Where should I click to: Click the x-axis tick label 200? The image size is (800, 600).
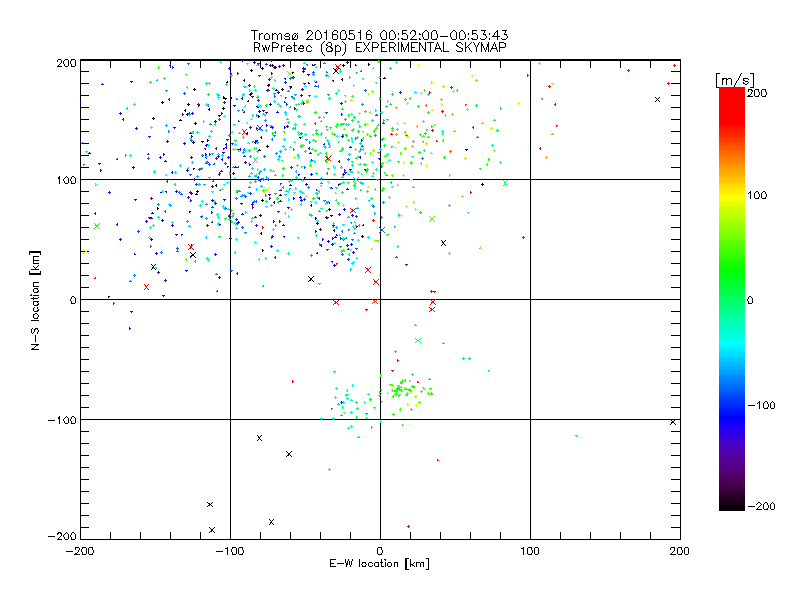pos(680,551)
